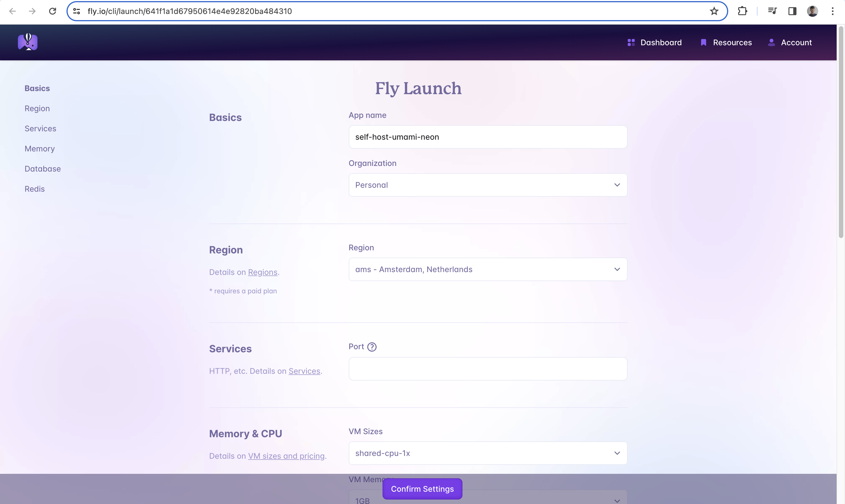845x504 pixels.
Task: Follow the Regions details link
Action: (263, 272)
